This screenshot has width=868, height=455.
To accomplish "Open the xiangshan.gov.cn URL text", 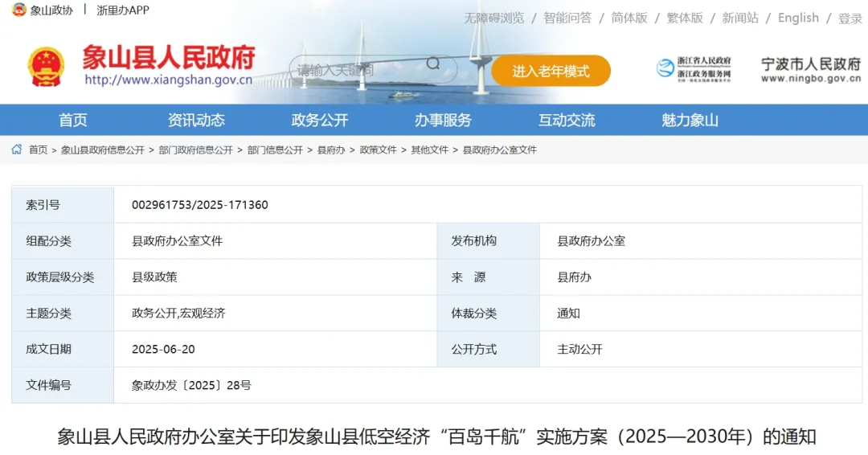I will click(168, 80).
